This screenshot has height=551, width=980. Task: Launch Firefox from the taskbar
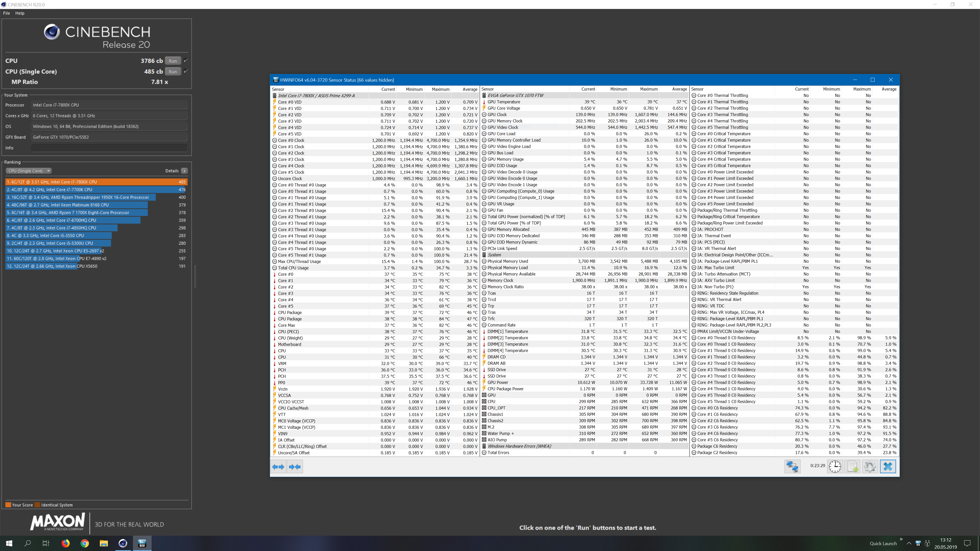click(65, 543)
